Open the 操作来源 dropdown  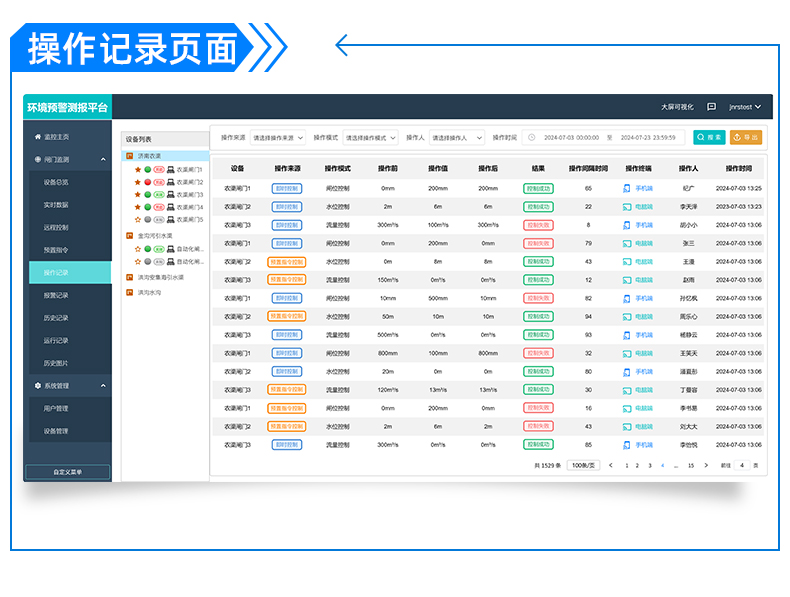pos(278,137)
